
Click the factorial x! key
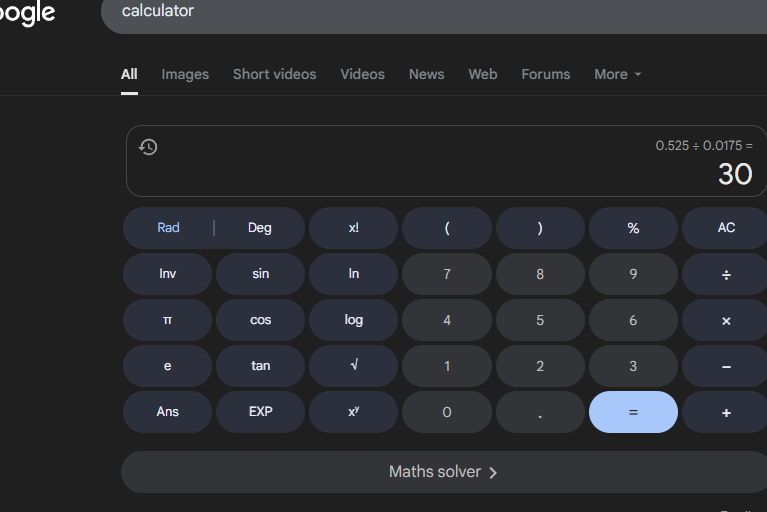pyautogui.click(x=354, y=228)
